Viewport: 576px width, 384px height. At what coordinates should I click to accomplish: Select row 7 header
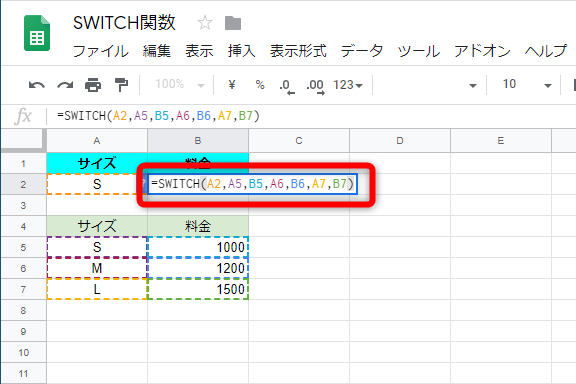(24, 289)
